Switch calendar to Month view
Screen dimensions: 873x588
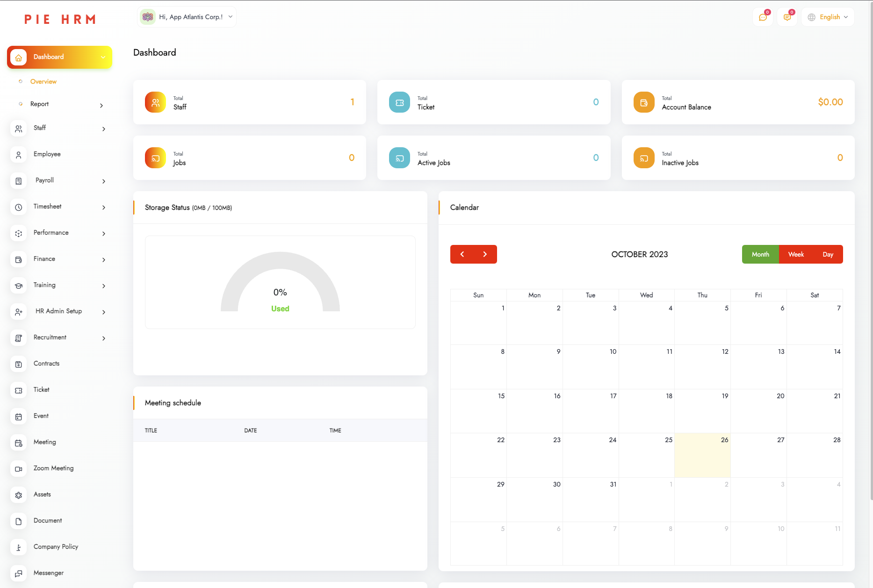760,254
